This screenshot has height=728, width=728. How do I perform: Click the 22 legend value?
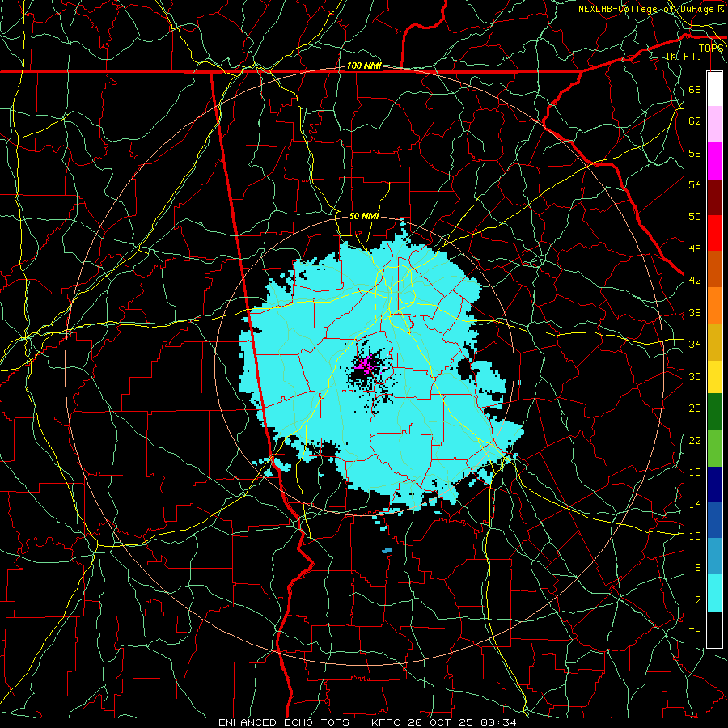point(695,440)
